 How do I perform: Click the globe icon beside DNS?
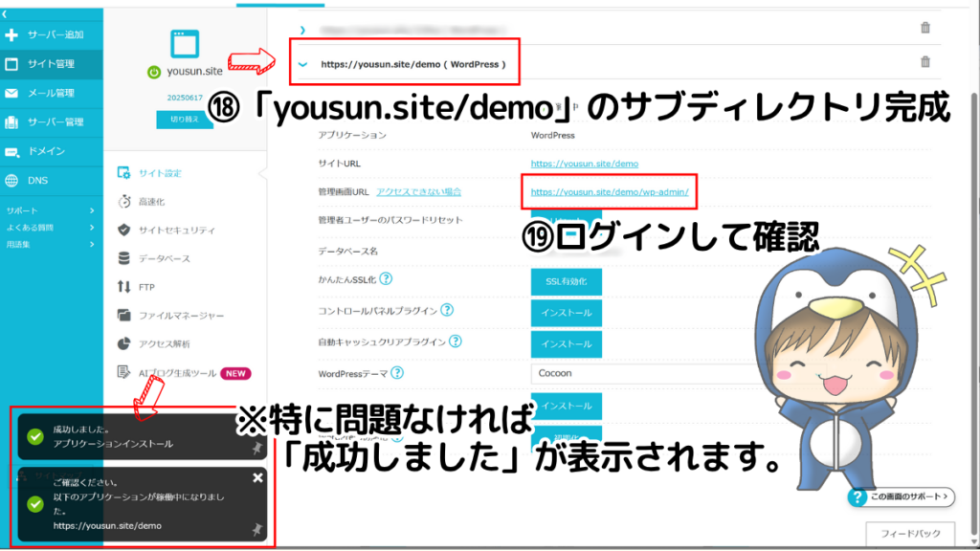[11, 181]
